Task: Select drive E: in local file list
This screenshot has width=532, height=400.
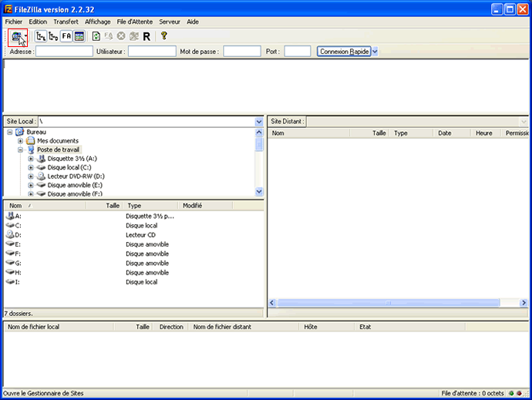Action: pos(18,244)
